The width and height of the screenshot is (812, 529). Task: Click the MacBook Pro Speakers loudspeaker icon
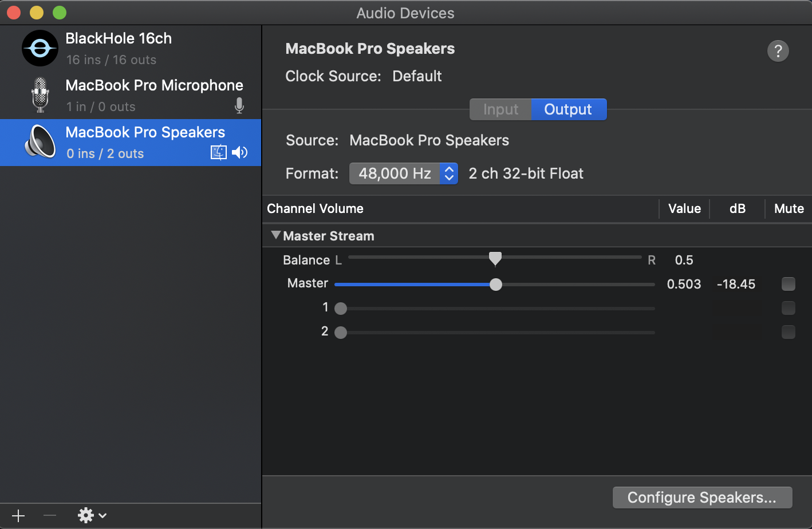tap(40, 141)
